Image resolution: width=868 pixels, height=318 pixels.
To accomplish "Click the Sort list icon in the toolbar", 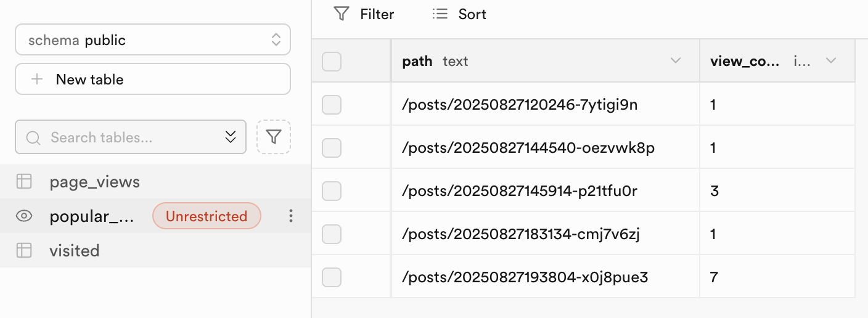I will click(x=440, y=14).
